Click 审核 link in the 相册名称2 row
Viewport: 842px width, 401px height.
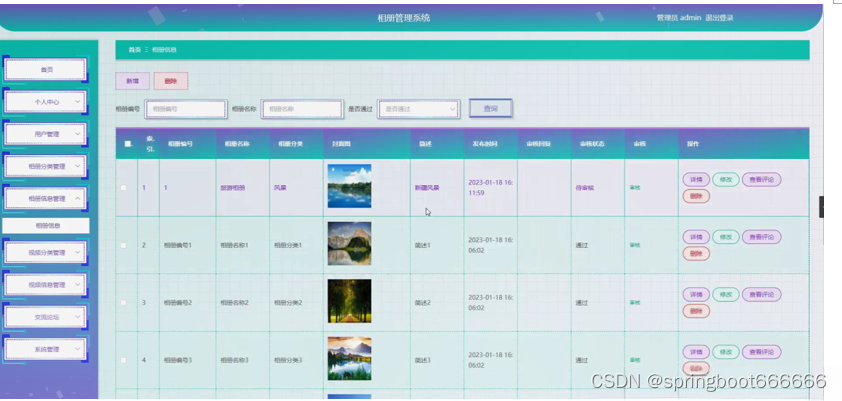click(635, 303)
